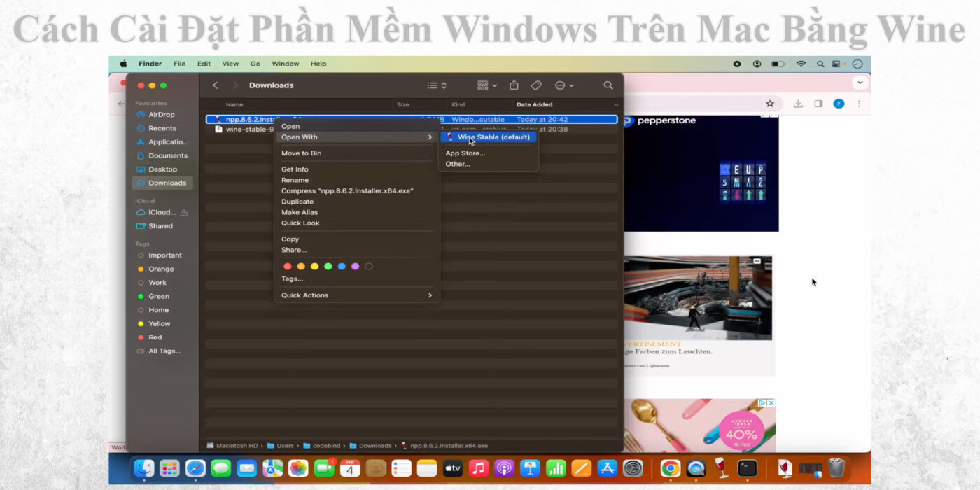Open Applications in Finder sidebar
This screenshot has height=490, width=980.
(162, 142)
